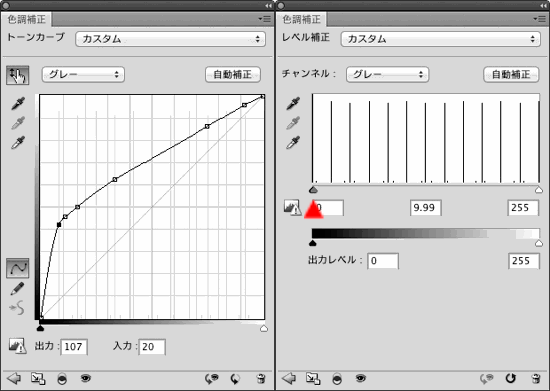Click the output level black slider
Screen dimensions: 550x391
pos(313,243)
